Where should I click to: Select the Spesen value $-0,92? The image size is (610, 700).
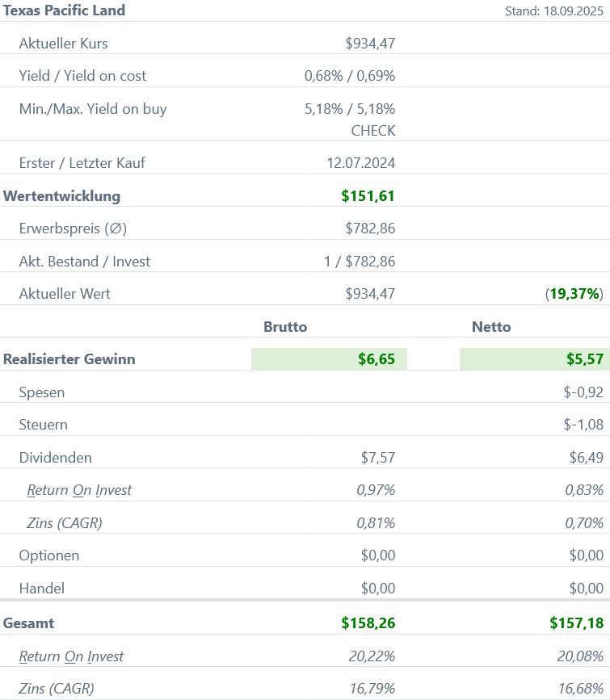click(583, 392)
